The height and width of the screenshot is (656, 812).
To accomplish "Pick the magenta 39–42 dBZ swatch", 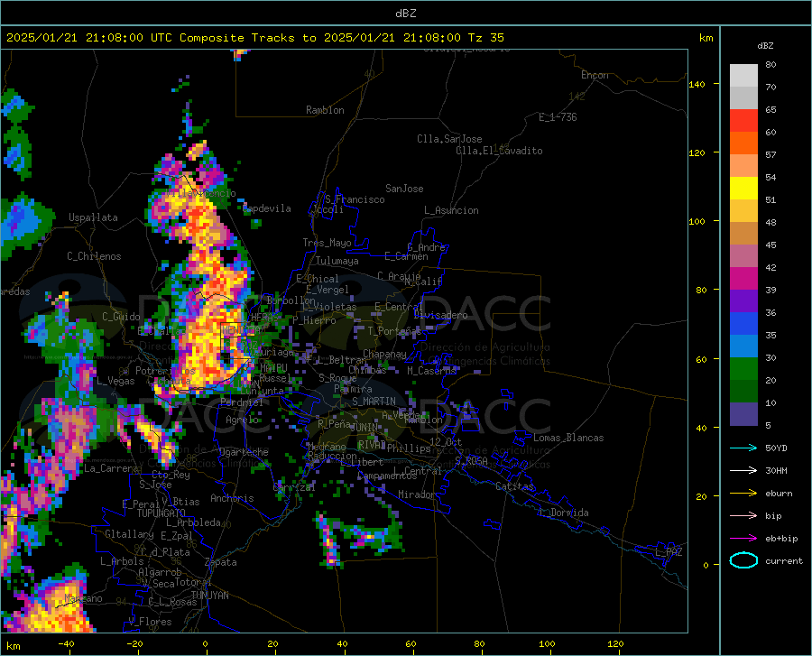I will (743, 279).
